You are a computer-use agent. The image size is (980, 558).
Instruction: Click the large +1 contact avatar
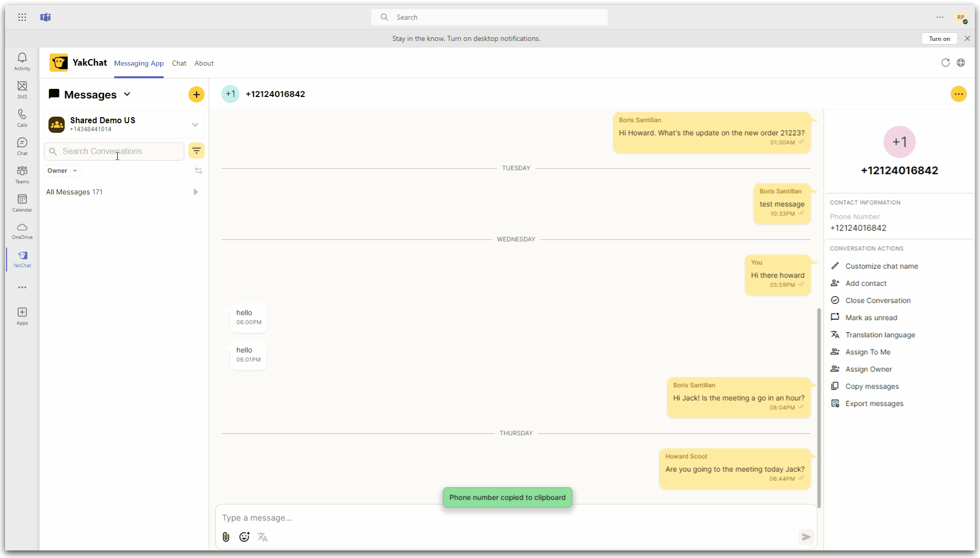899,142
